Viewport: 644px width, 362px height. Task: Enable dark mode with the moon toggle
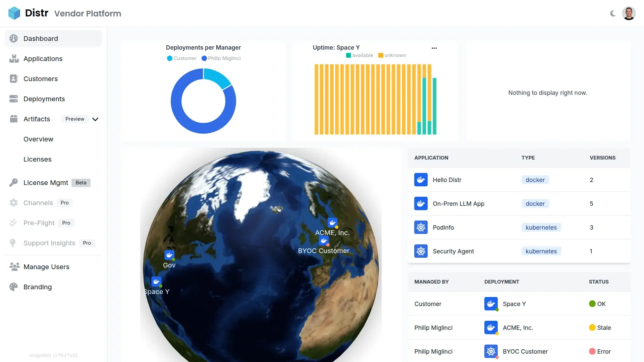click(613, 13)
